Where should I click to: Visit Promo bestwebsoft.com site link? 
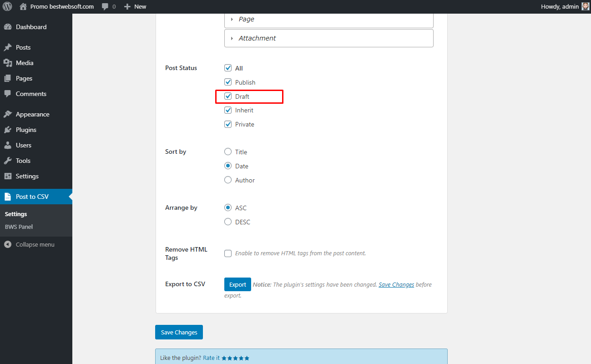pyautogui.click(x=62, y=7)
